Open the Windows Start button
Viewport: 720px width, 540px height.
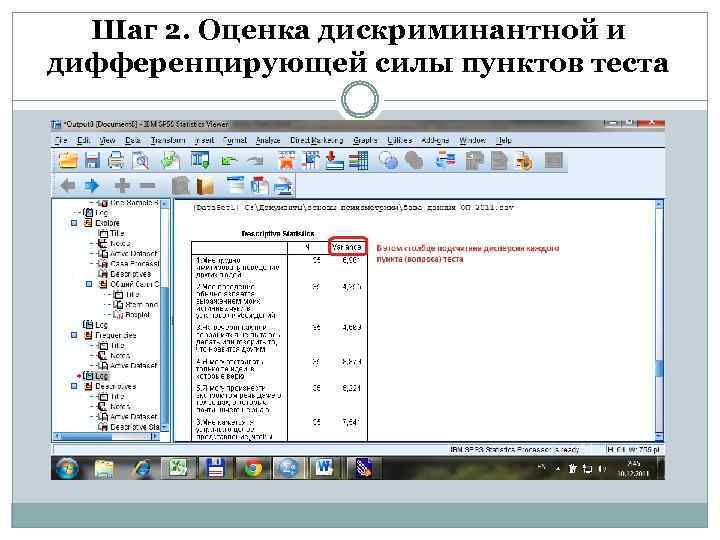click(x=67, y=468)
